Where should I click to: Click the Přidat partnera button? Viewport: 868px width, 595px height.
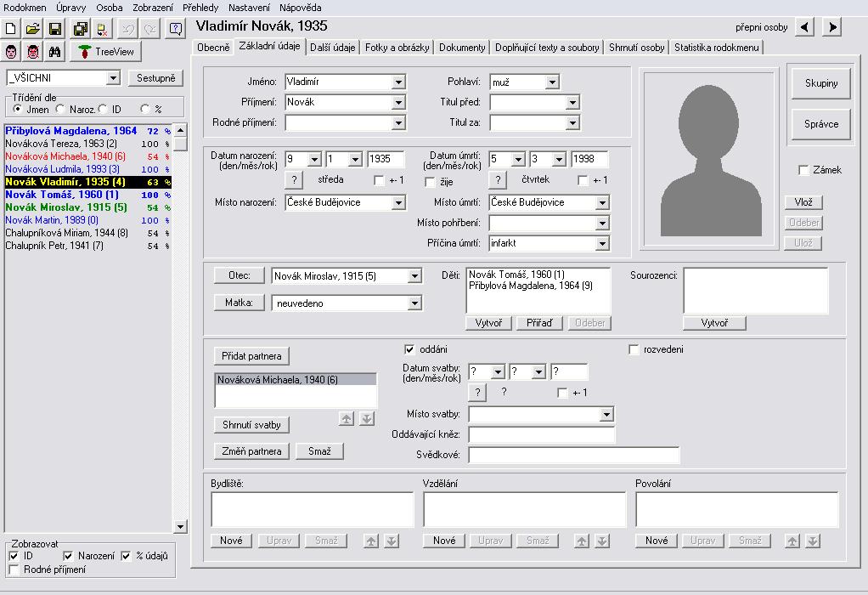click(251, 356)
